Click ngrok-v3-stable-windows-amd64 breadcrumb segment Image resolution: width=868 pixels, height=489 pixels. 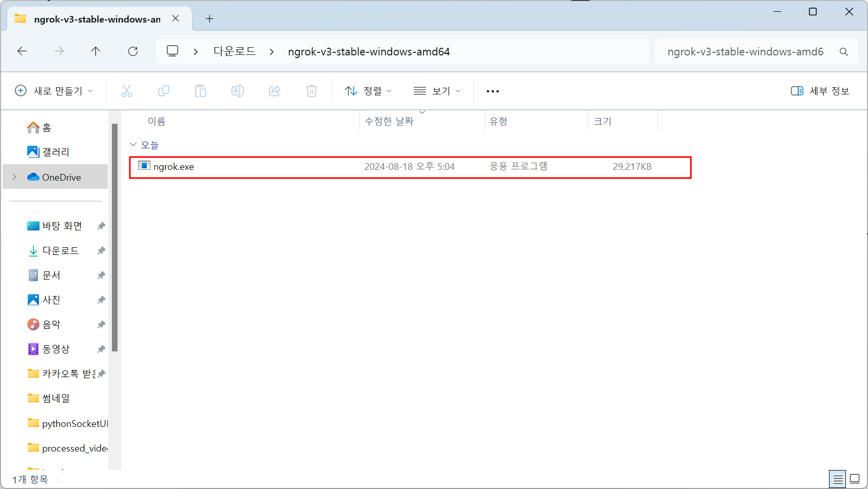(x=369, y=52)
